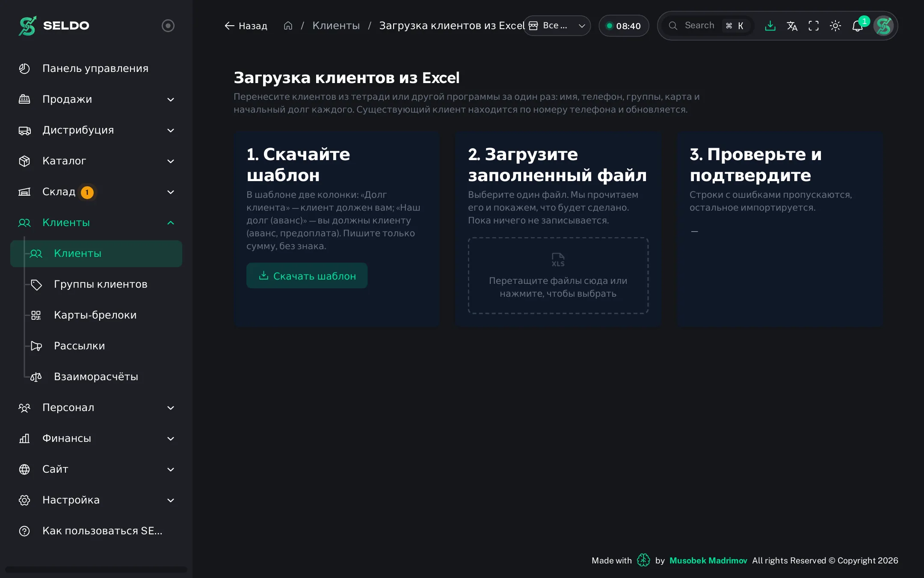
Task: Toggle light theme sun icon
Action: coord(835,26)
